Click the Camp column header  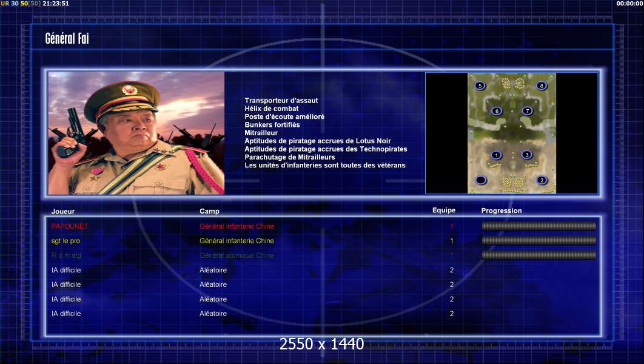click(x=210, y=211)
